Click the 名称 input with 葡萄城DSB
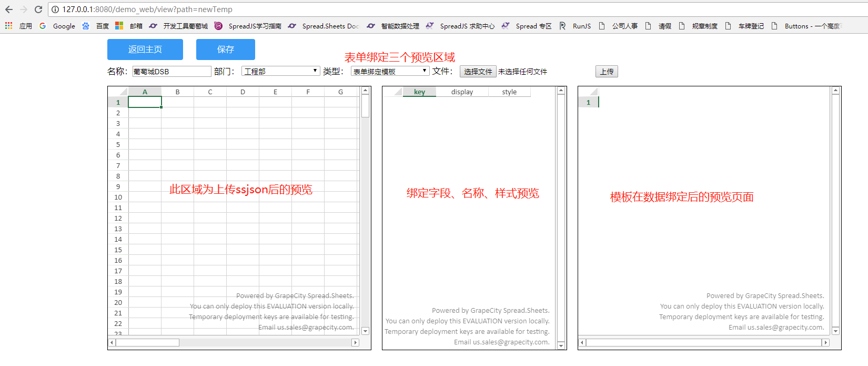Image resolution: width=868 pixels, height=366 pixels. pyautogui.click(x=171, y=71)
